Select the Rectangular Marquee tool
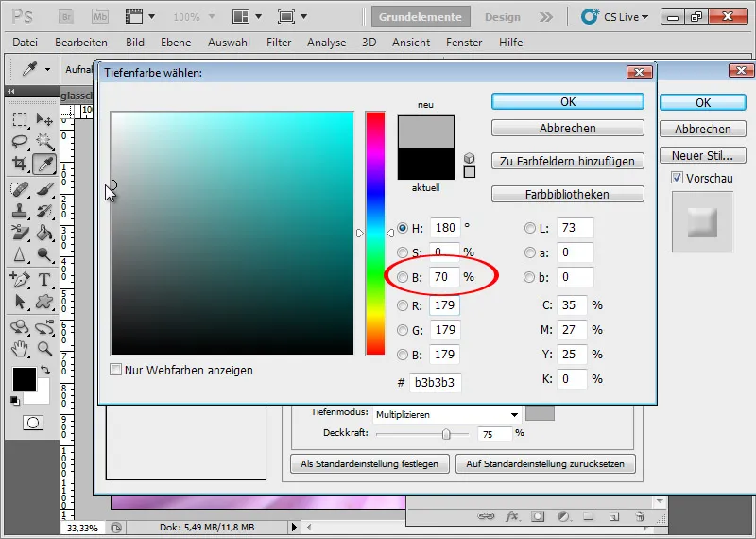Screen dimensions: 756x539 (20, 119)
